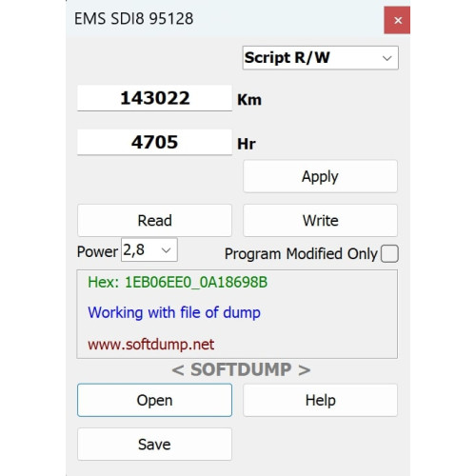Enable the Program Modified Only checkbox

point(389,253)
